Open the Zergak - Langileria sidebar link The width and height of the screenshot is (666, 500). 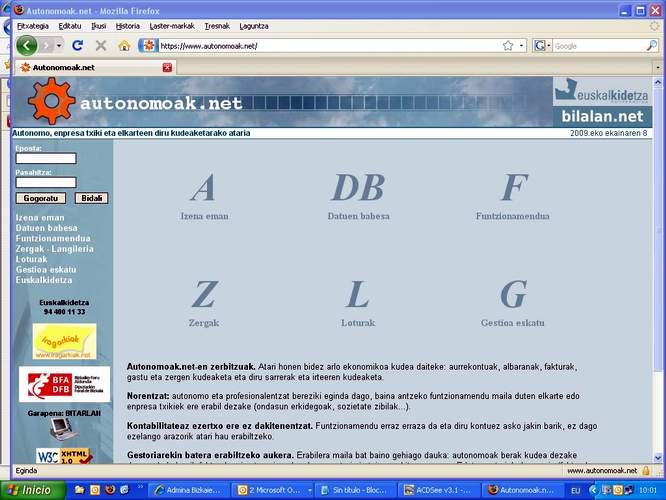tap(54, 249)
